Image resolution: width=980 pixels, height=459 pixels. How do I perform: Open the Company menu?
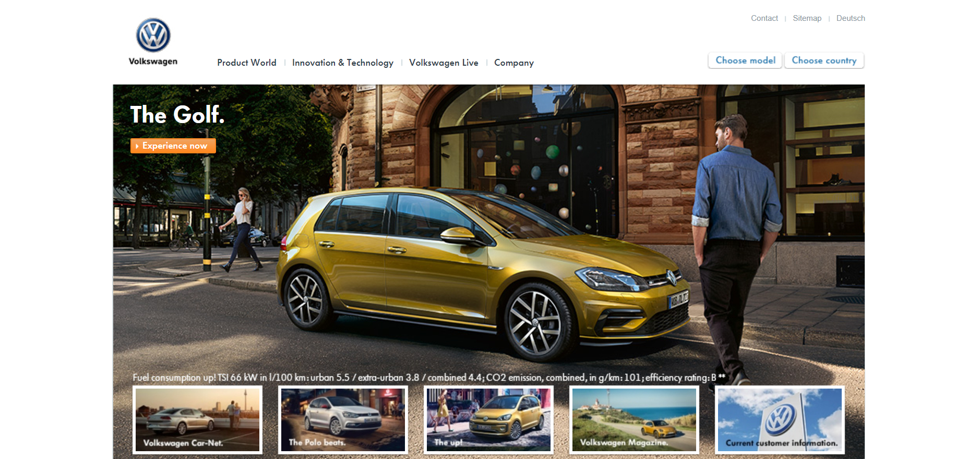coord(514,63)
